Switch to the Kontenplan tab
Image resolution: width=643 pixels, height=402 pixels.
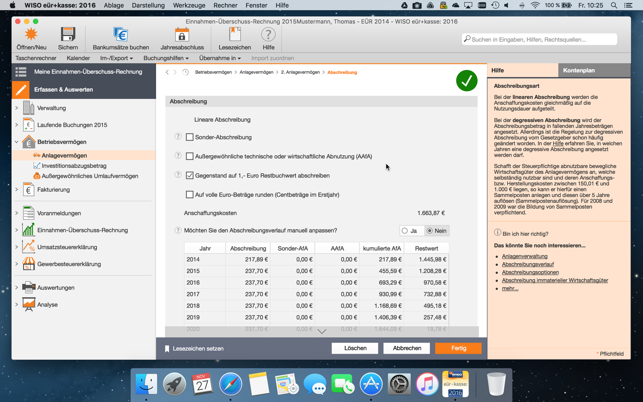coord(594,71)
